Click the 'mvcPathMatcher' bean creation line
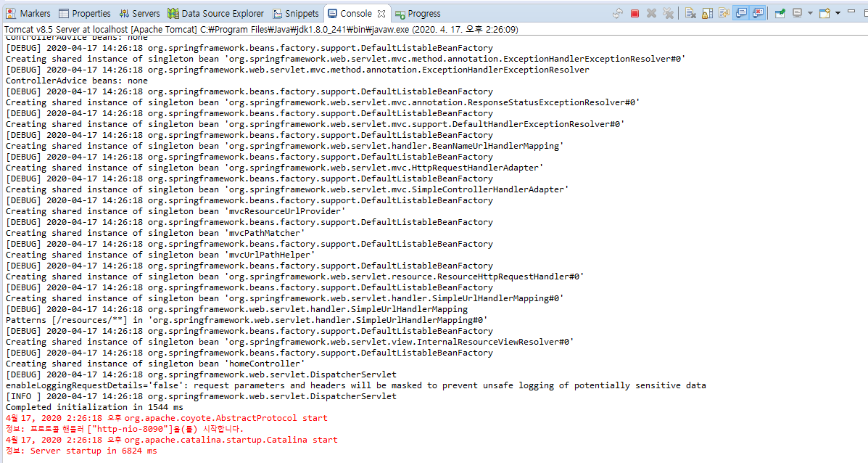This screenshot has height=463, width=868. (x=155, y=233)
